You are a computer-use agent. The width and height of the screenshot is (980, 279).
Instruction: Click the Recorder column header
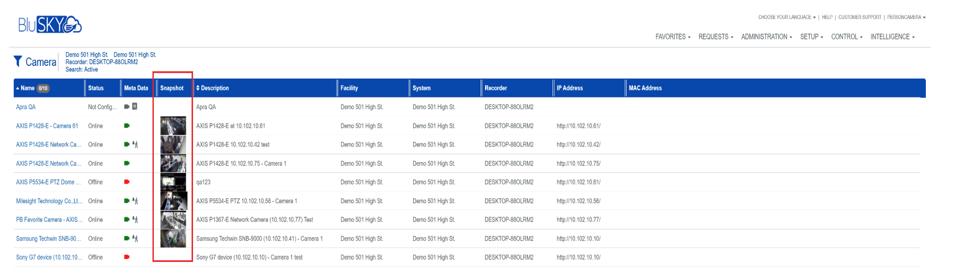tap(496, 88)
